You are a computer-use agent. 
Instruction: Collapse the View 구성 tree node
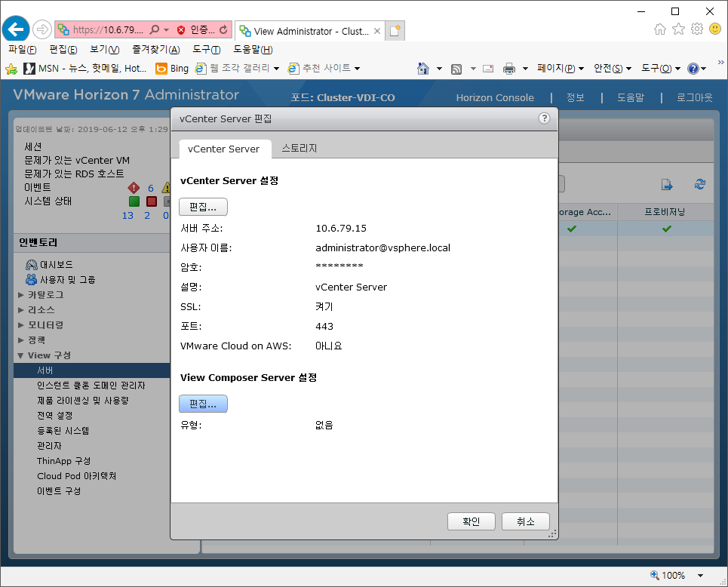20,355
